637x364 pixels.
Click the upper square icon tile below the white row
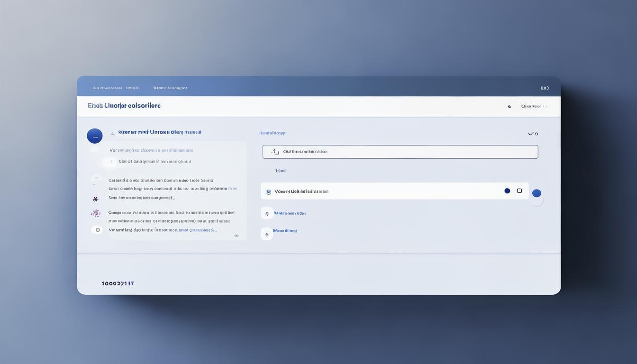tap(267, 213)
